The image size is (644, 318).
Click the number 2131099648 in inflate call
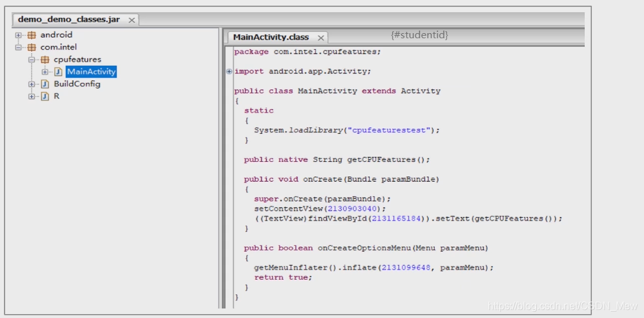[406, 268]
